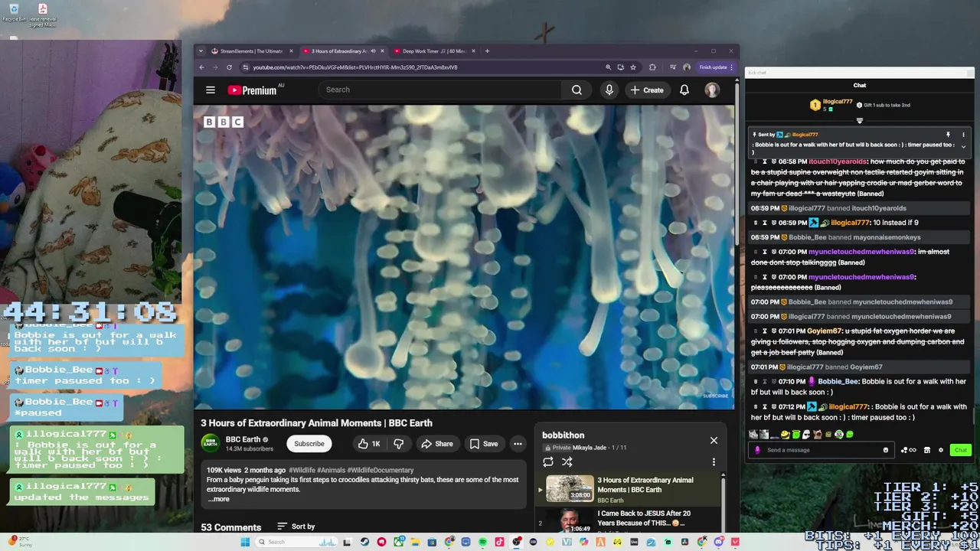
Task: Open the chat shop storefront icon
Action: tap(927, 450)
